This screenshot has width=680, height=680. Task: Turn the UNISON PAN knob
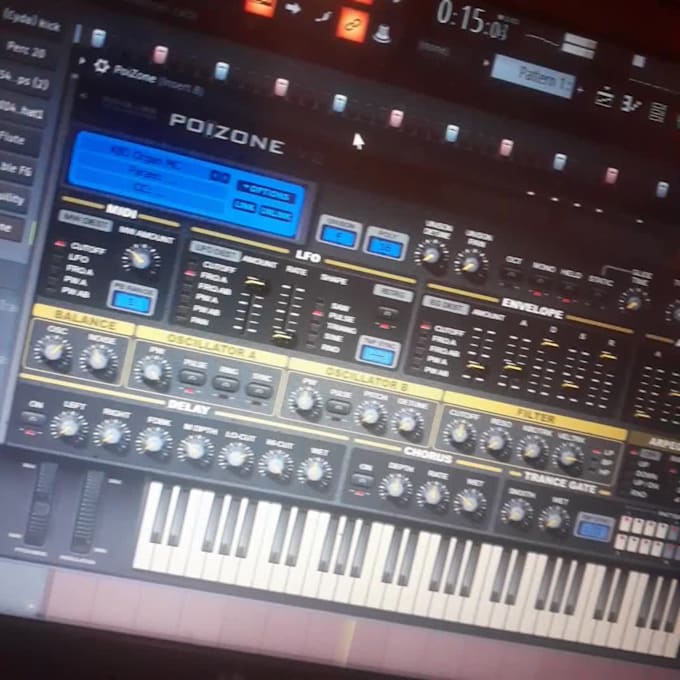coord(471,265)
